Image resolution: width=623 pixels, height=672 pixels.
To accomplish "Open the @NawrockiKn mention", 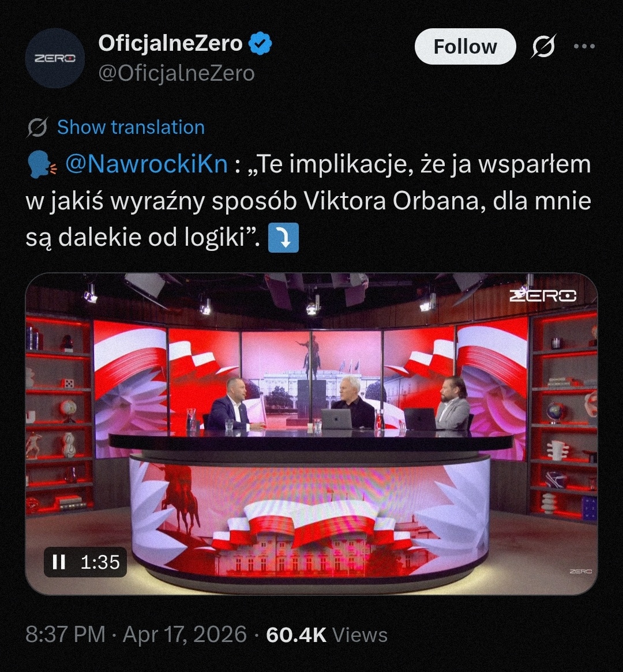I will pyautogui.click(x=147, y=164).
